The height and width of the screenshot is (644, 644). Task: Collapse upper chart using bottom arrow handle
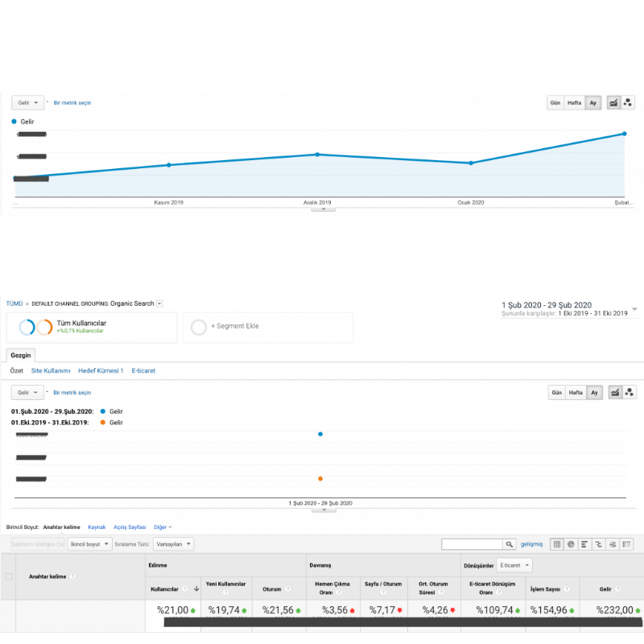(x=324, y=209)
